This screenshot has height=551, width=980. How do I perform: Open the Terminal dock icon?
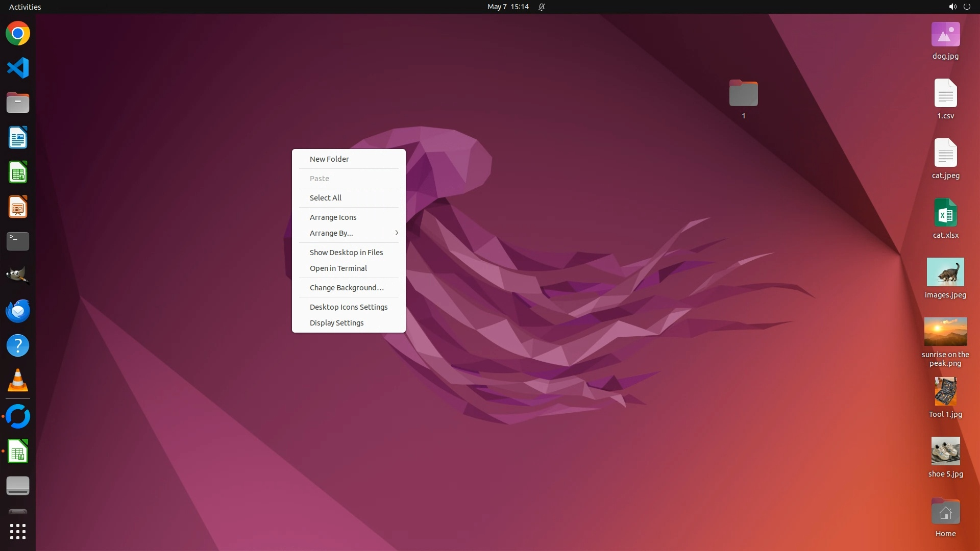18,241
